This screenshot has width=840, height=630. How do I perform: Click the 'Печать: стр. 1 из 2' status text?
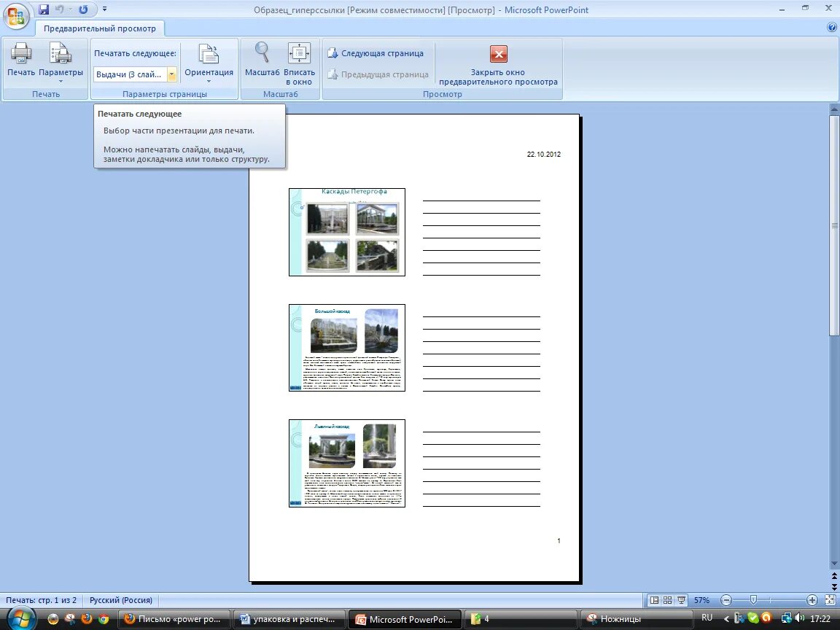[42, 600]
